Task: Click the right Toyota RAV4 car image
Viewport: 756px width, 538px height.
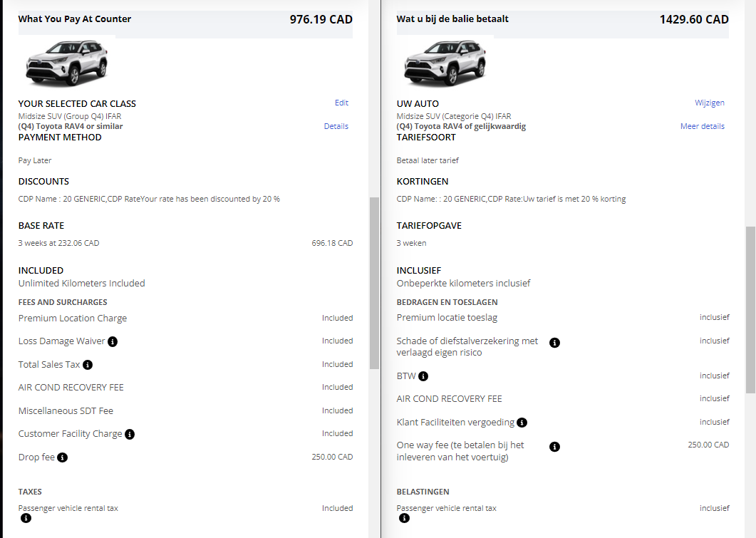Action: [445, 63]
